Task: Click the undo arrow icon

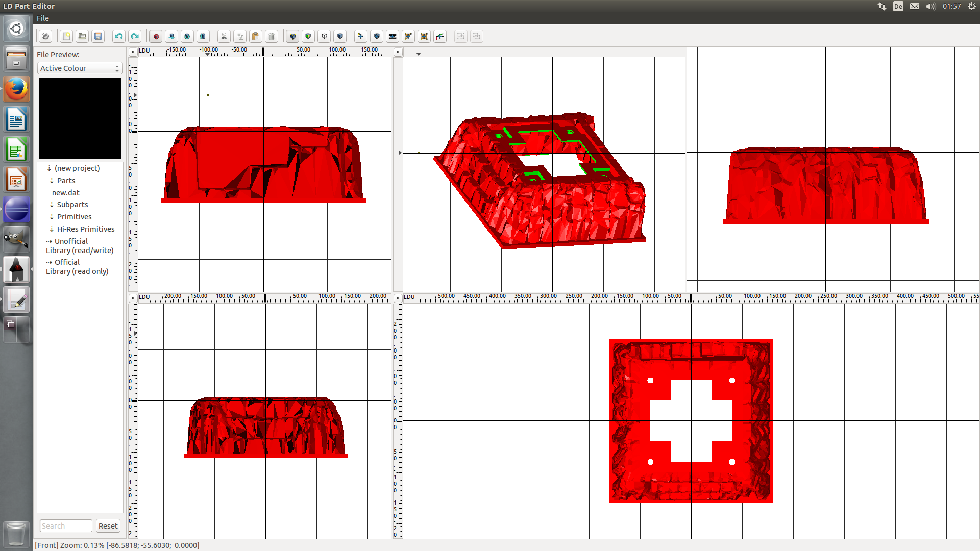Action: [119, 36]
